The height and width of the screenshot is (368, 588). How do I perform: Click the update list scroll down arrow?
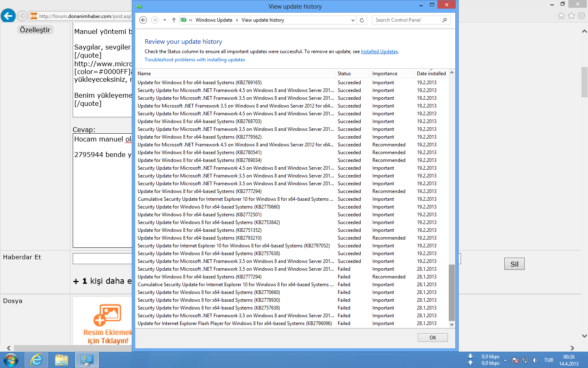click(452, 324)
